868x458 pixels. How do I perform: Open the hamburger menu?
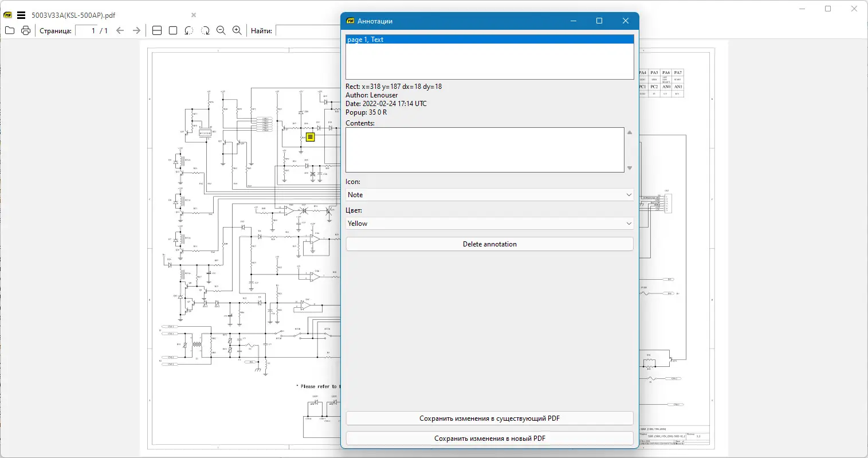[21, 15]
